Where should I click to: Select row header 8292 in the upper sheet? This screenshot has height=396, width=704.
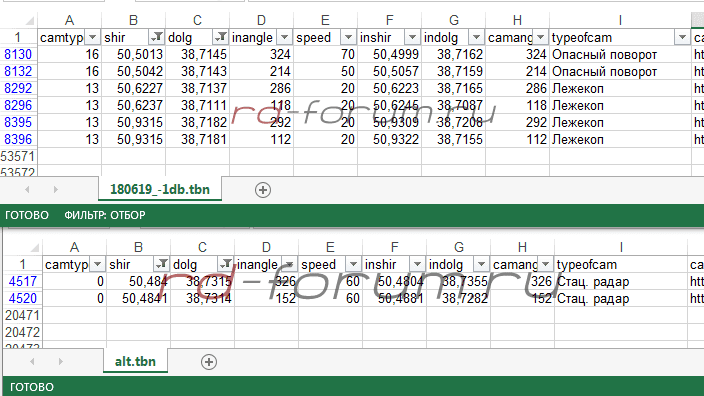point(18,88)
